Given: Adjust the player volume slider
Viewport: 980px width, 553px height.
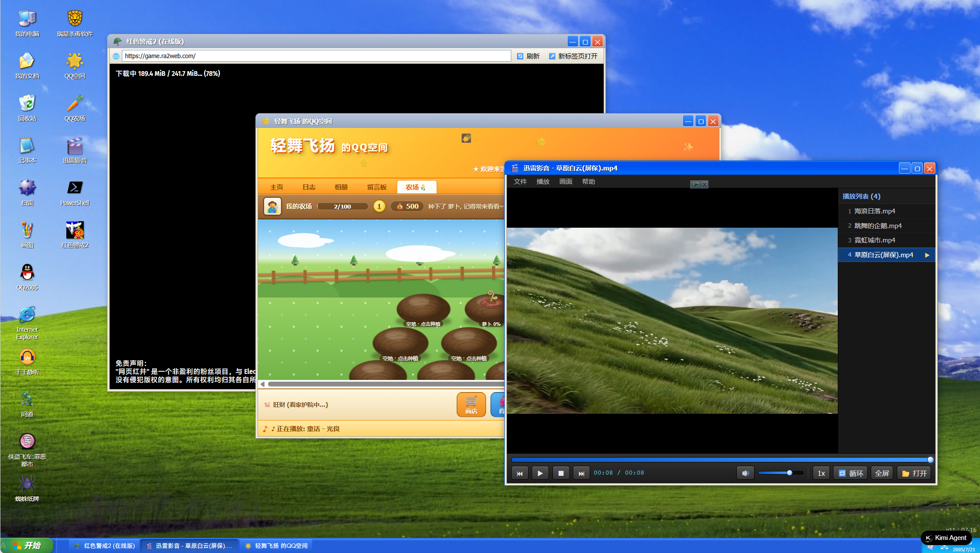Looking at the screenshot, I should [781, 473].
